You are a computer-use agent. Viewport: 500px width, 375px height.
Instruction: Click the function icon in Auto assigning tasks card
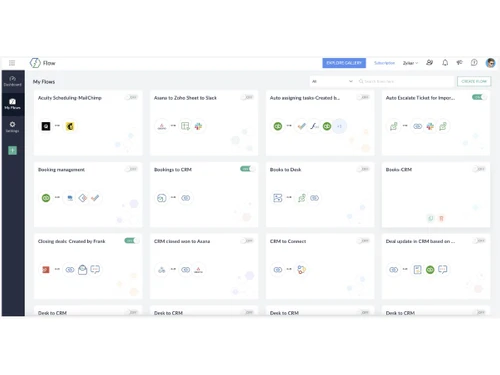point(314,126)
